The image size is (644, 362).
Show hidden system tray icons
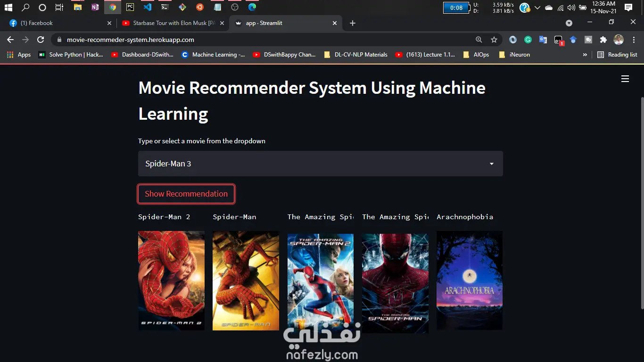click(x=537, y=8)
